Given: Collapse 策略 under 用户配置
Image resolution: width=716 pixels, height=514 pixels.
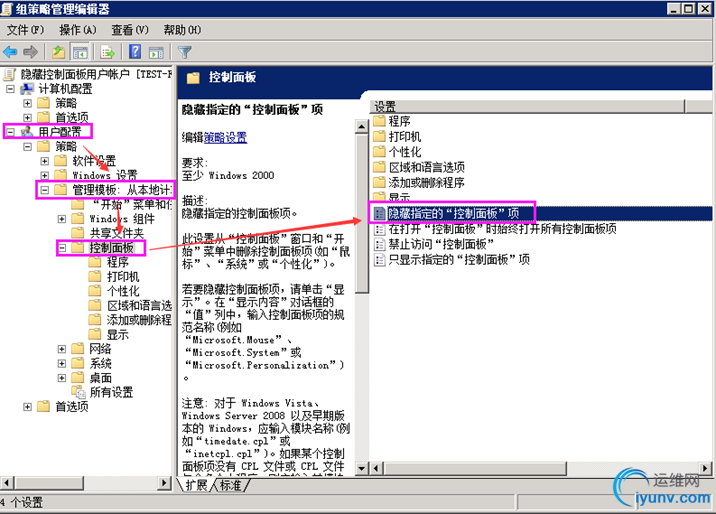Looking at the screenshot, I should [27, 147].
